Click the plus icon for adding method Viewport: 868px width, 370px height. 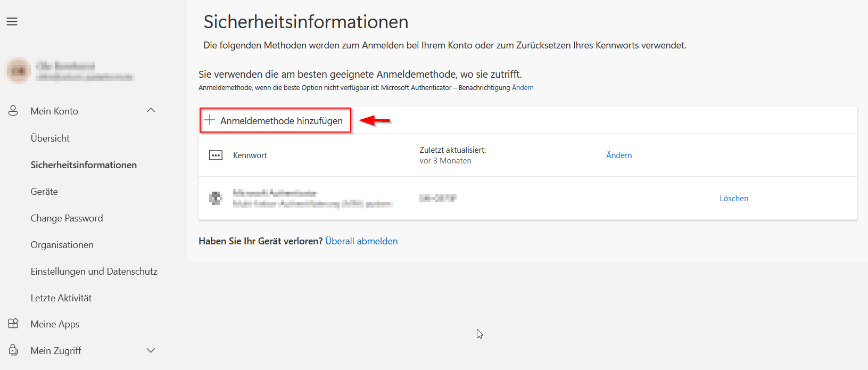[210, 120]
